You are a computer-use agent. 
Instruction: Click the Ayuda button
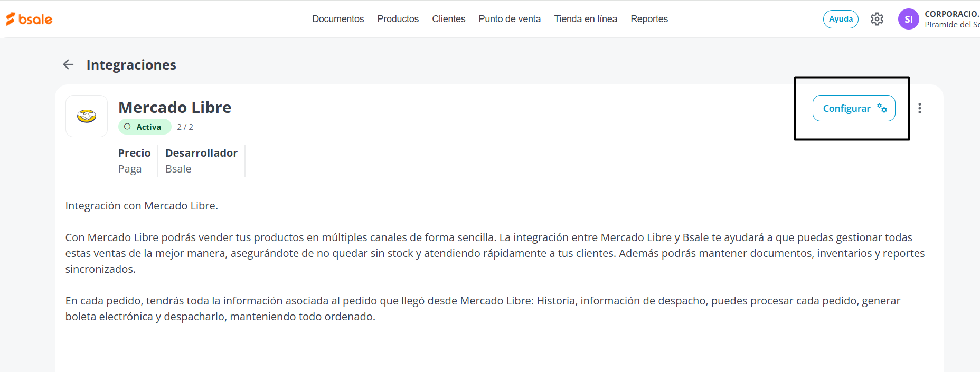(841, 19)
